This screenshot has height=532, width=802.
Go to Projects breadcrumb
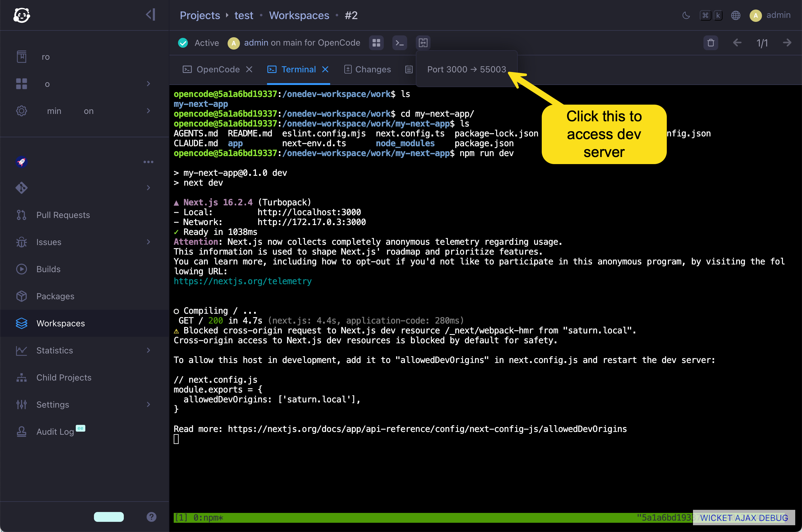[200, 15]
